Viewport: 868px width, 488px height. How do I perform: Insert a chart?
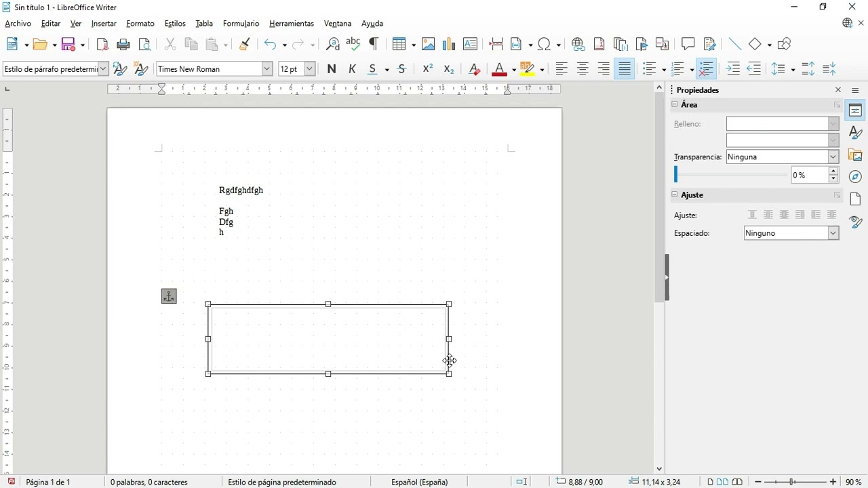449,45
